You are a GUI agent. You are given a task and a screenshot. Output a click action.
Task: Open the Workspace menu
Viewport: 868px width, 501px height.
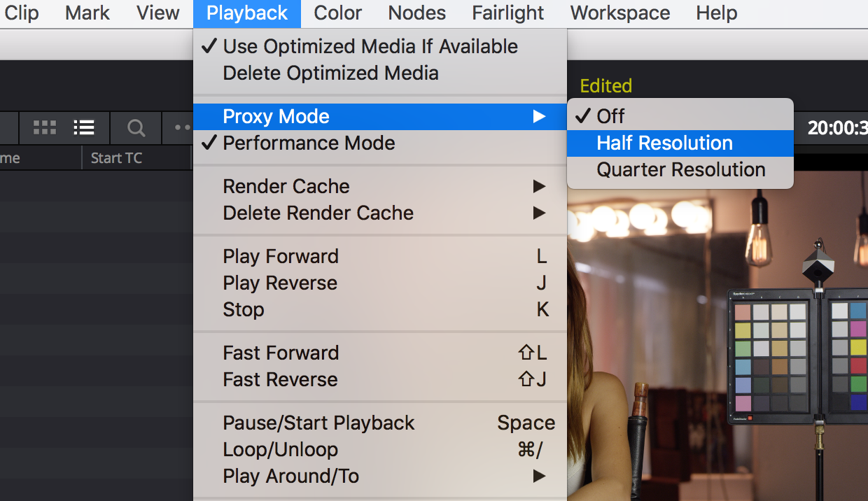pos(620,13)
